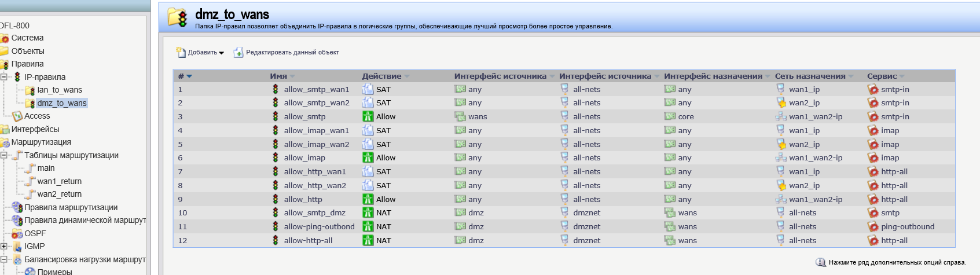This screenshot has width=980, height=275.
Task: Click traffic light icon of allow_imap
Action: point(276,157)
